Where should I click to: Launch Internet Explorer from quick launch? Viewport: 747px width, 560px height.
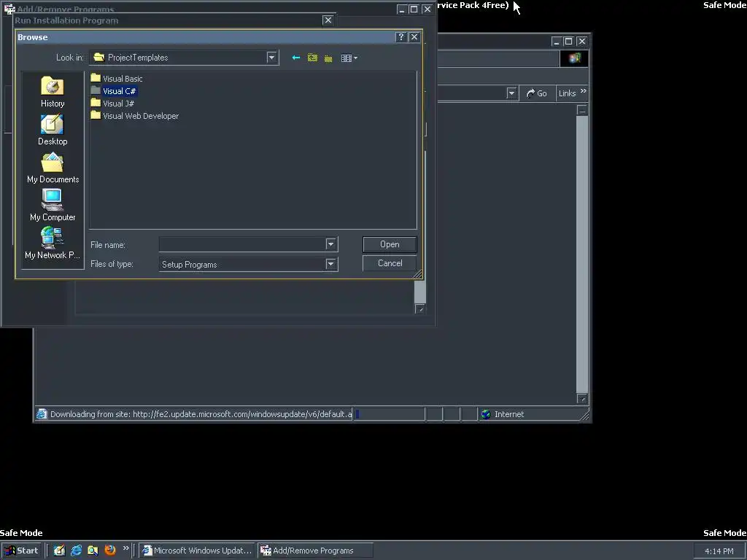pyautogui.click(x=76, y=551)
